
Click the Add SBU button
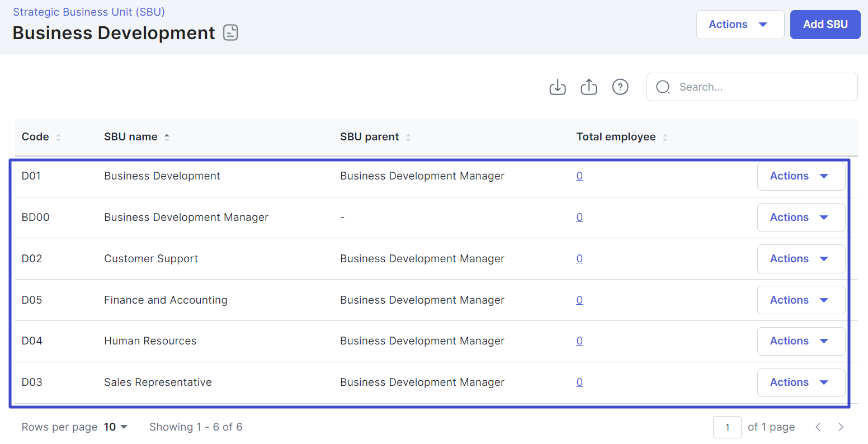[825, 25]
